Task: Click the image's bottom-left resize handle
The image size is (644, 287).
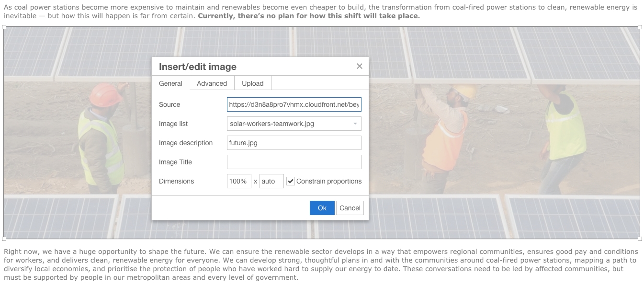Action: coord(4,238)
